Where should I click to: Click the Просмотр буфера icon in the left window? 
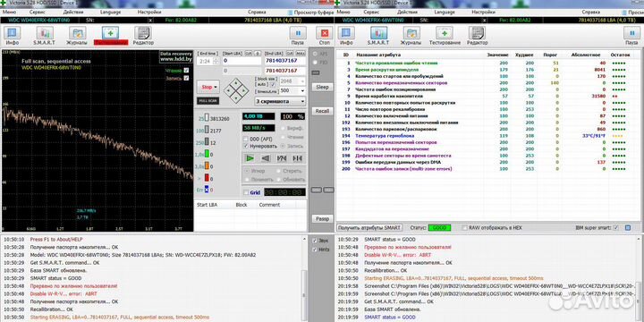click(291, 13)
